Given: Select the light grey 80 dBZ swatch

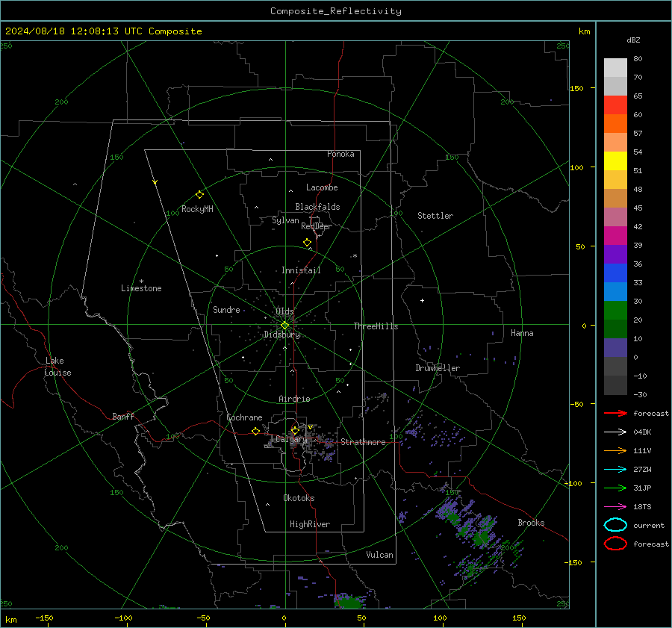Looking at the screenshot, I should pyautogui.click(x=615, y=68).
